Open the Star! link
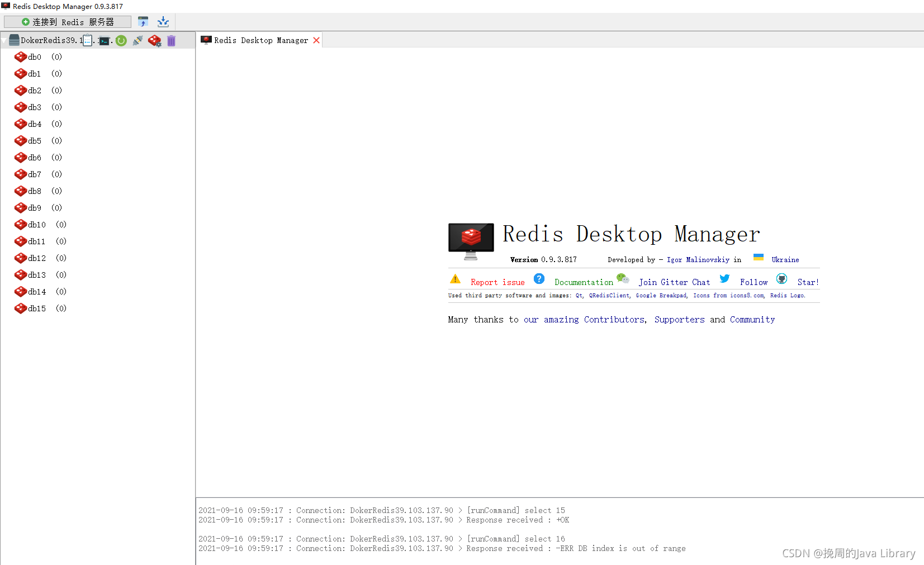 point(808,282)
